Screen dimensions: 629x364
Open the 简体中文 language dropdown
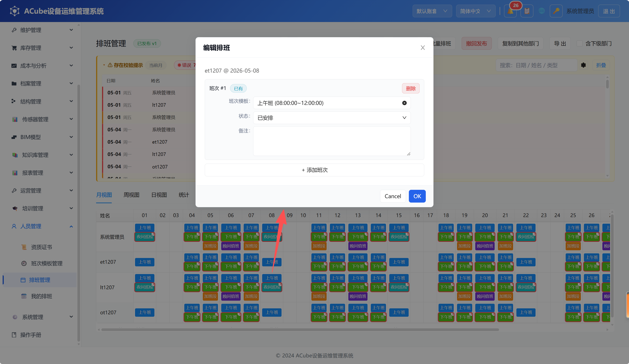click(x=475, y=11)
